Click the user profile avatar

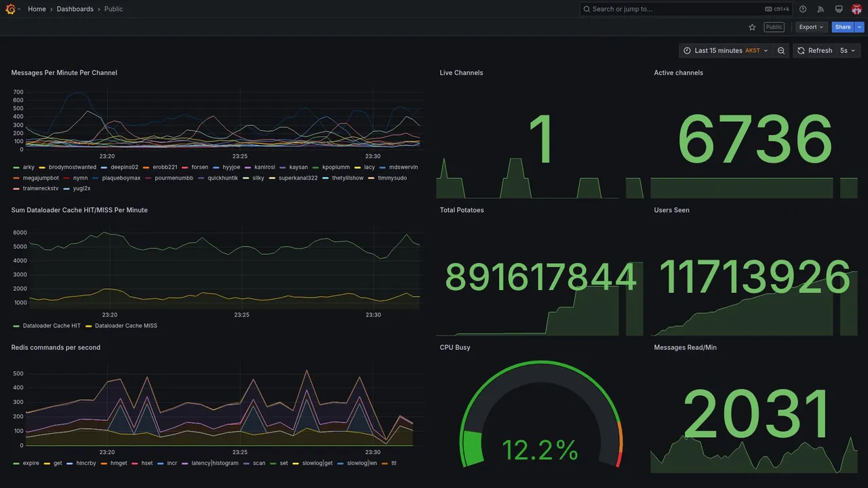pos(856,9)
